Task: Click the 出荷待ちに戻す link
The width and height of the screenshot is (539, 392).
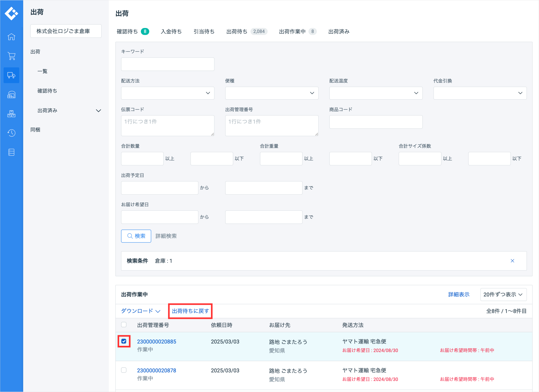Action: (190, 311)
